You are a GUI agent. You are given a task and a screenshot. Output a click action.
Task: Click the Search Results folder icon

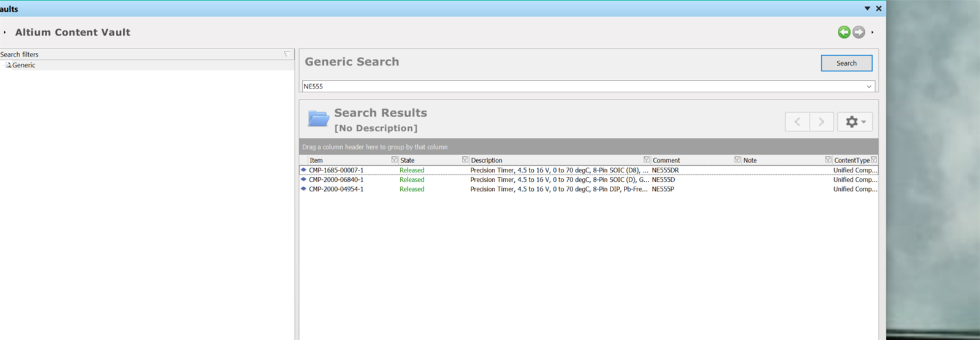coord(318,118)
